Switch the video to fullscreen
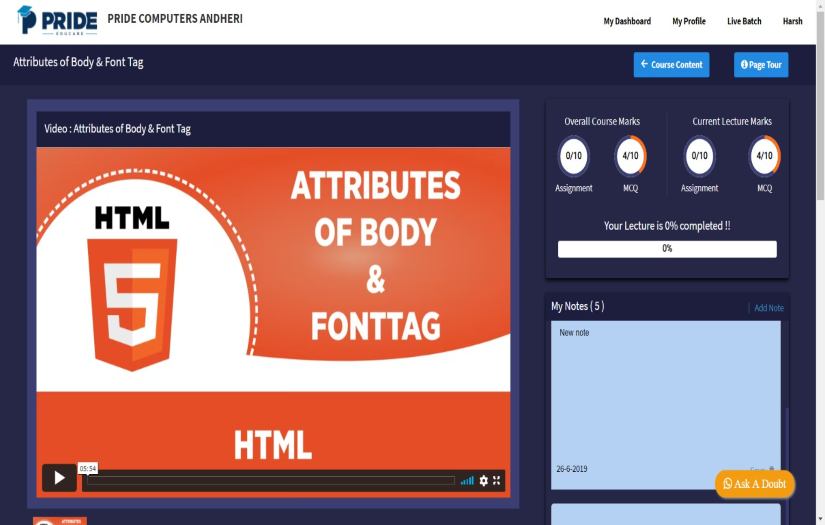The width and height of the screenshot is (825, 525). point(496,480)
